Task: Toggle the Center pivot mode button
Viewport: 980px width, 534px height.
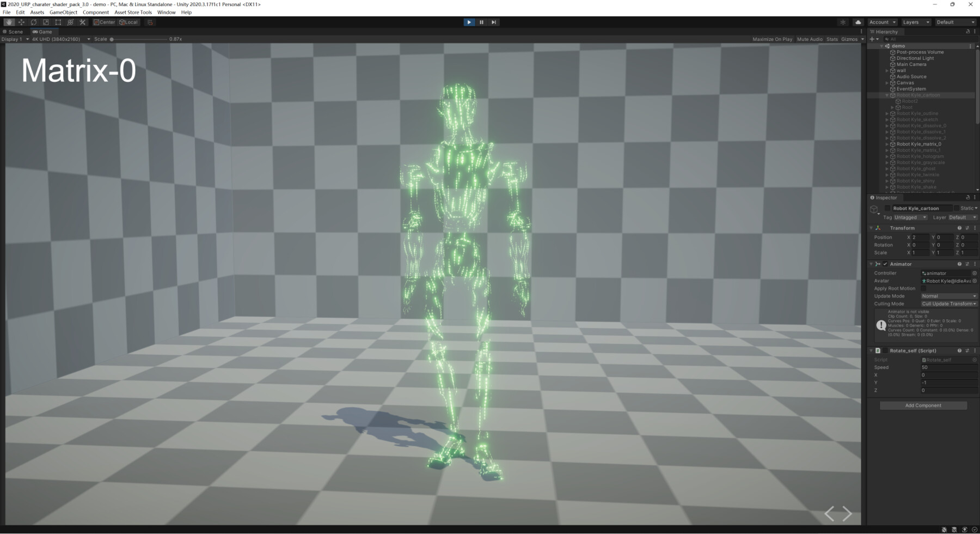Action: click(x=104, y=22)
